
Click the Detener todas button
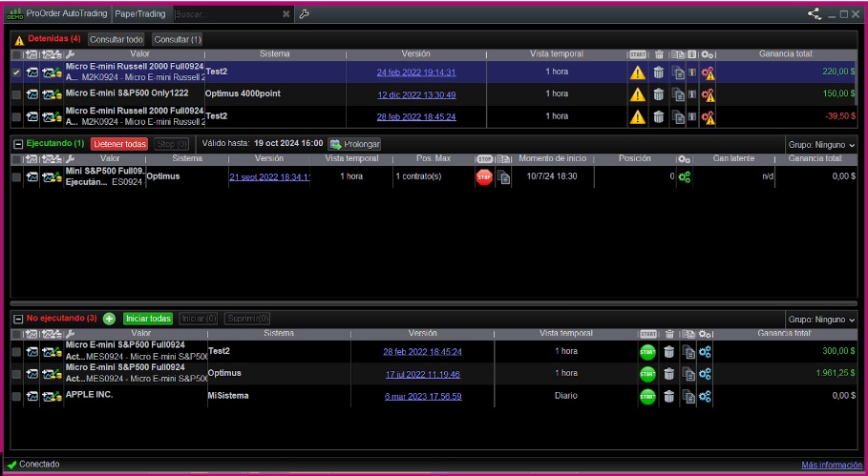(x=120, y=144)
